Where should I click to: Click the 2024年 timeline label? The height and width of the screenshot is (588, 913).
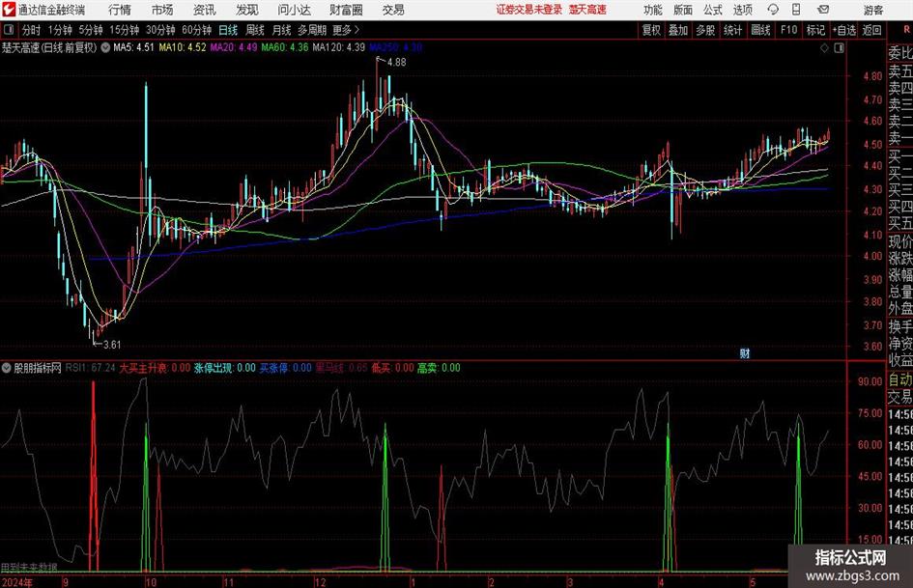tap(16, 582)
